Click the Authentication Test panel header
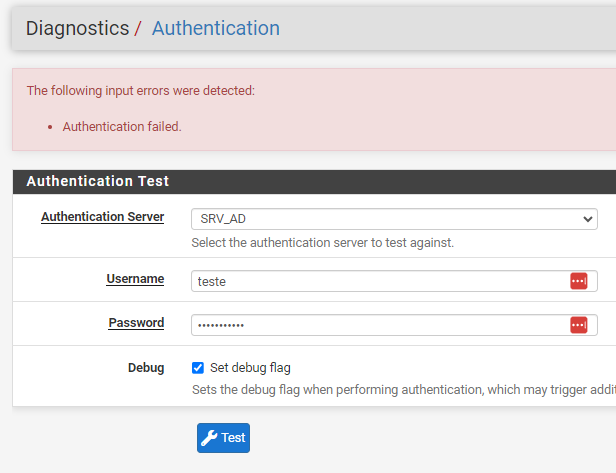Viewport: 616px width, 473px height. pyautogui.click(x=98, y=181)
